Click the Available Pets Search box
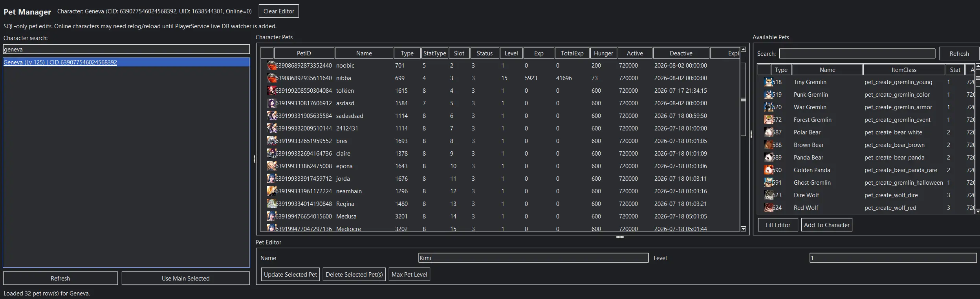This screenshot has height=299, width=980. [857, 54]
